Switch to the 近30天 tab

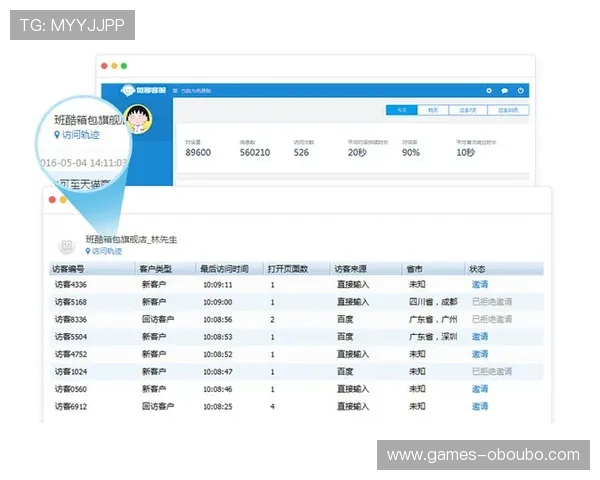(508, 110)
